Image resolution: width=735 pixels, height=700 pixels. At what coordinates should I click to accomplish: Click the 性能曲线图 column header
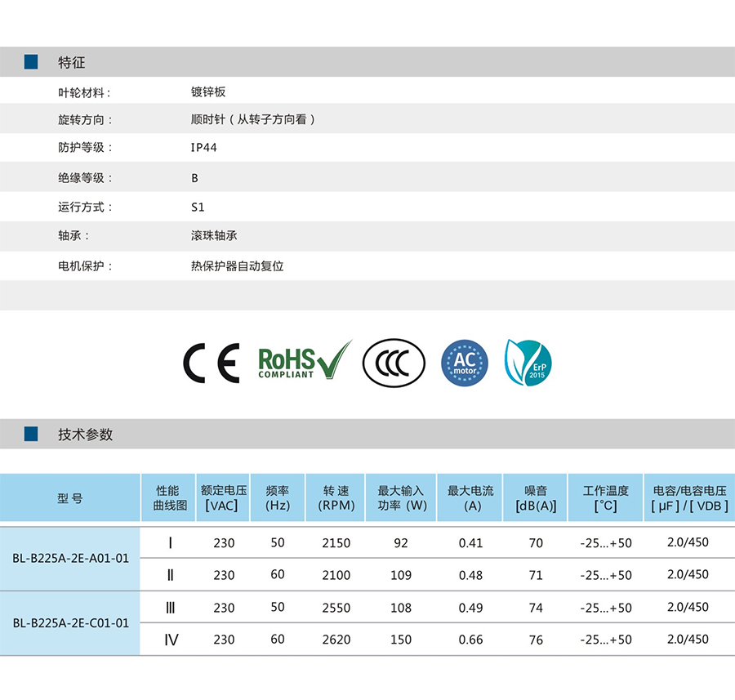(x=168, y=498)
